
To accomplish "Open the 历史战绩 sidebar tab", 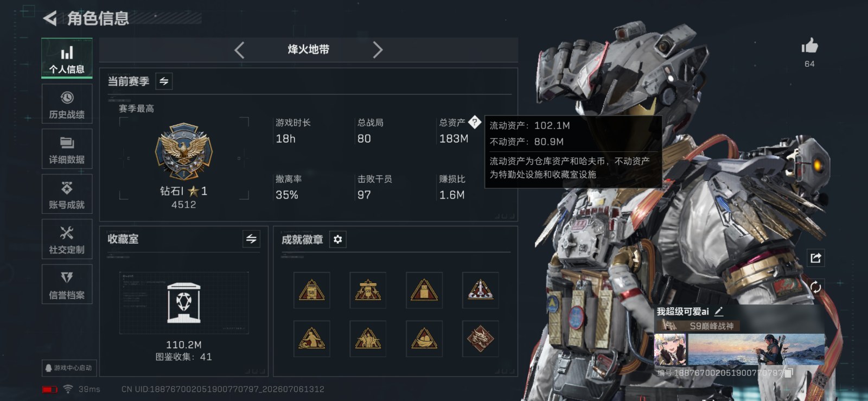I will pyautogui.click(x=67, y=104).
